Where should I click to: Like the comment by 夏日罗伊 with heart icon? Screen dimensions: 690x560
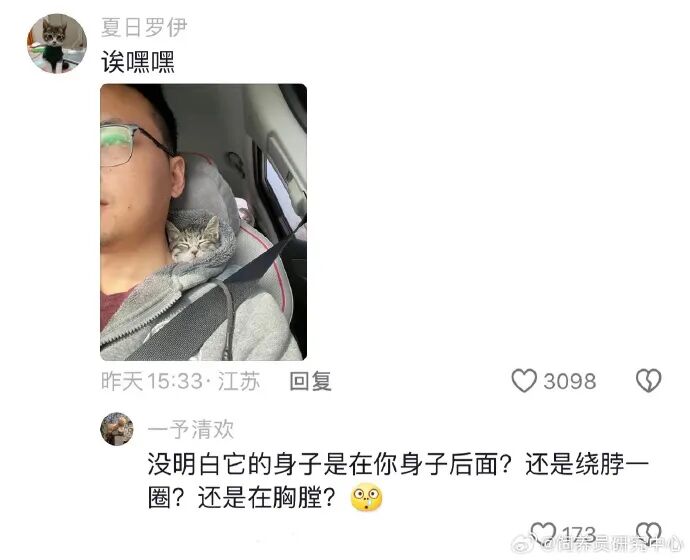(x=524, y=381)
